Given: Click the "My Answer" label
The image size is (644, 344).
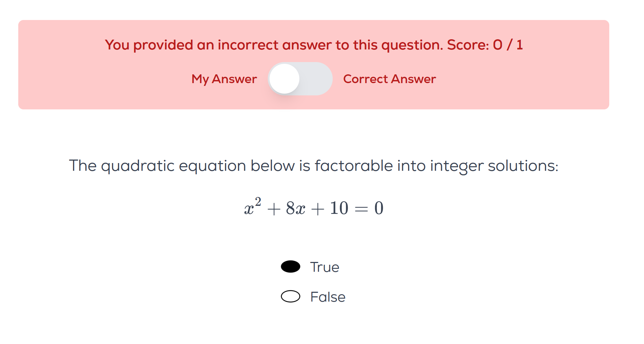Looking at the screenshot, I should pos(224,79).
